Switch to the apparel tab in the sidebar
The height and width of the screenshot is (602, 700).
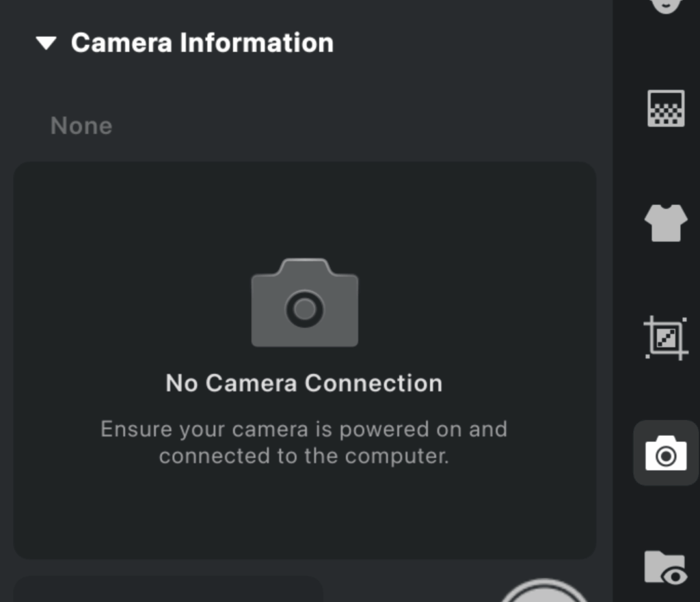click(x=666, y=221)
